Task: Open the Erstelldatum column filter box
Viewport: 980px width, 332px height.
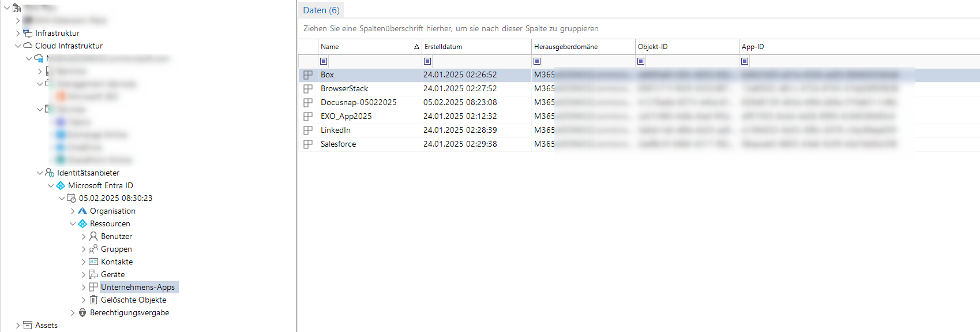Action: tap(427, 61)
